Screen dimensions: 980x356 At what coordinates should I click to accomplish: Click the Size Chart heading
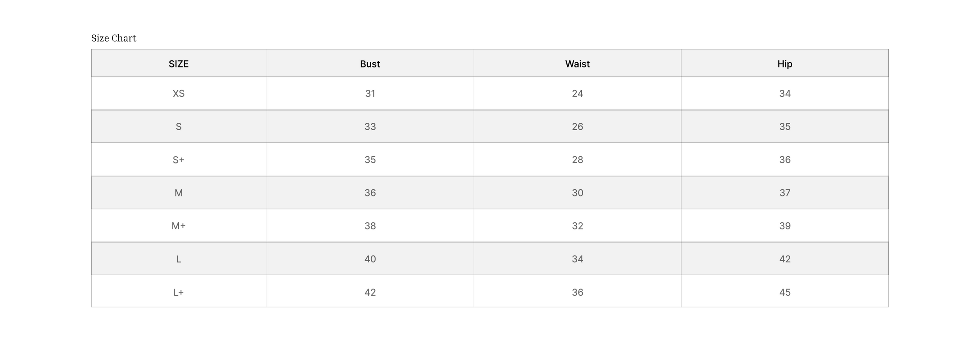tap(114, 38)
